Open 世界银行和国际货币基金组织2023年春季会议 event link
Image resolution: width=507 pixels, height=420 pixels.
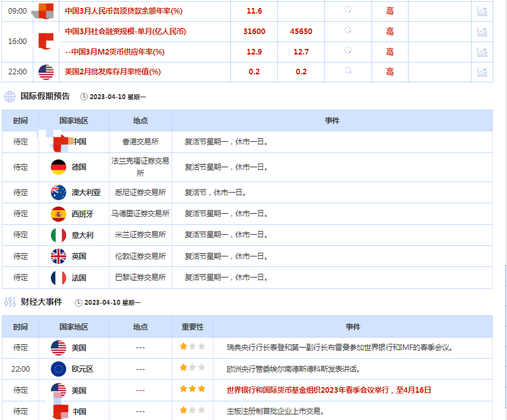coord(329,390)
